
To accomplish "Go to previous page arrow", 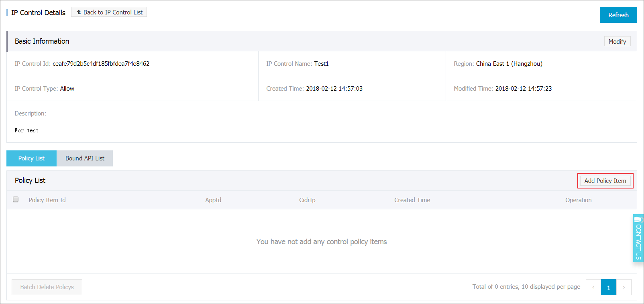I will (593, 287).
